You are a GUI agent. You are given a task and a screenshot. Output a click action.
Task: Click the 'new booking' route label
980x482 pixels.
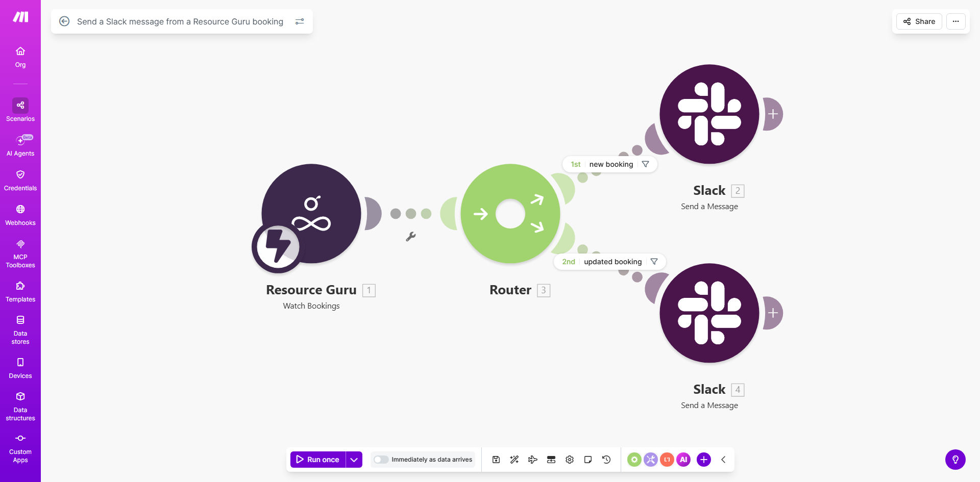coord(611,164)
